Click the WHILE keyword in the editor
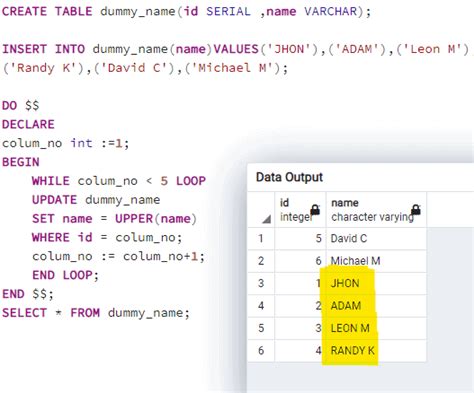This screenshot has height=393, width=474. tap(51, 181)
